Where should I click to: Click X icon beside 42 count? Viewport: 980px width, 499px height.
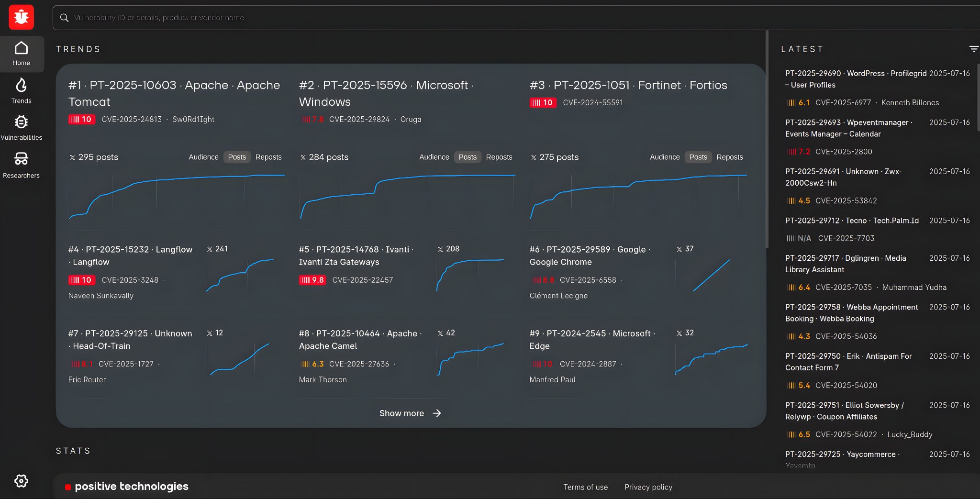tap(440, 333)
